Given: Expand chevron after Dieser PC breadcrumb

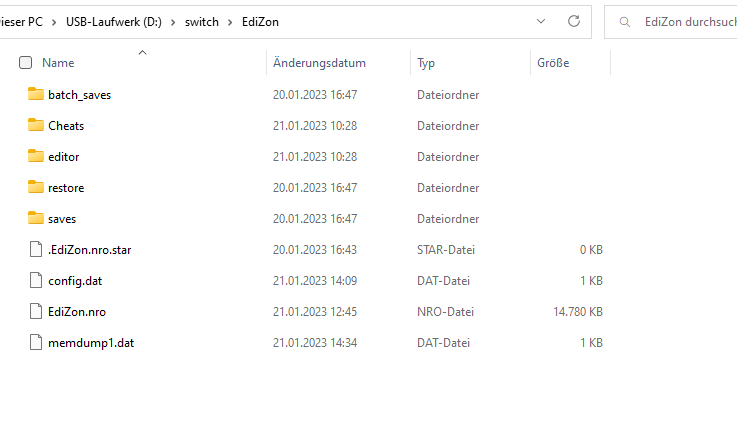Looking at the screenshot, I should point(54,22).
